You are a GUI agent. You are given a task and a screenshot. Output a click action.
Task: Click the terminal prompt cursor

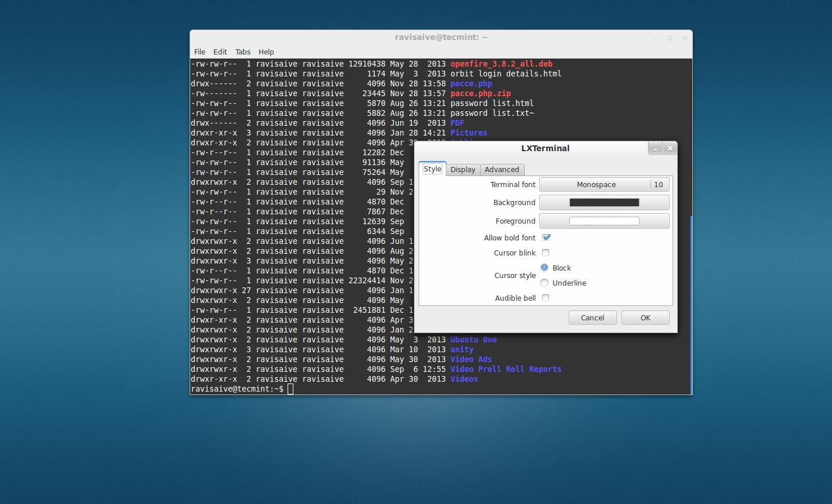point(291,389)
